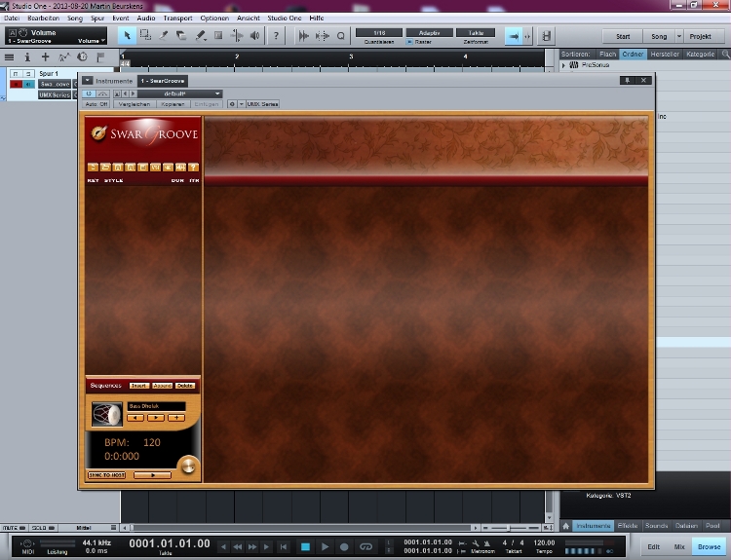Open the Bearbeiten menu
This screenshot has width=731, height=560.
pyautogui.click(x=43, y=19)
